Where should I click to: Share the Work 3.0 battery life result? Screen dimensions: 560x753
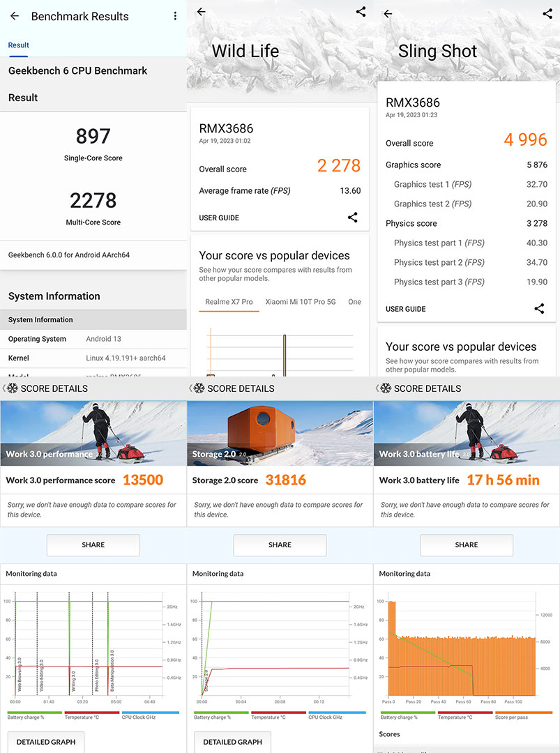[x=467, y=545]
